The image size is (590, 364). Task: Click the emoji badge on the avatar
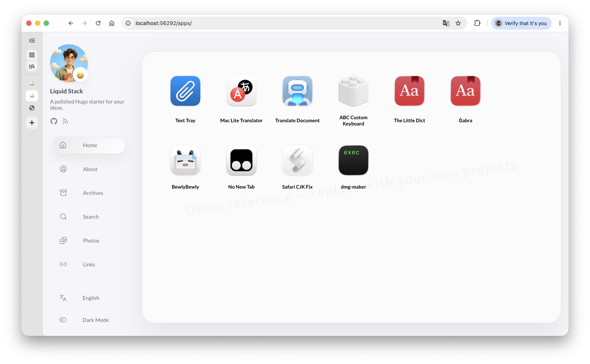(x=80, y=76)
